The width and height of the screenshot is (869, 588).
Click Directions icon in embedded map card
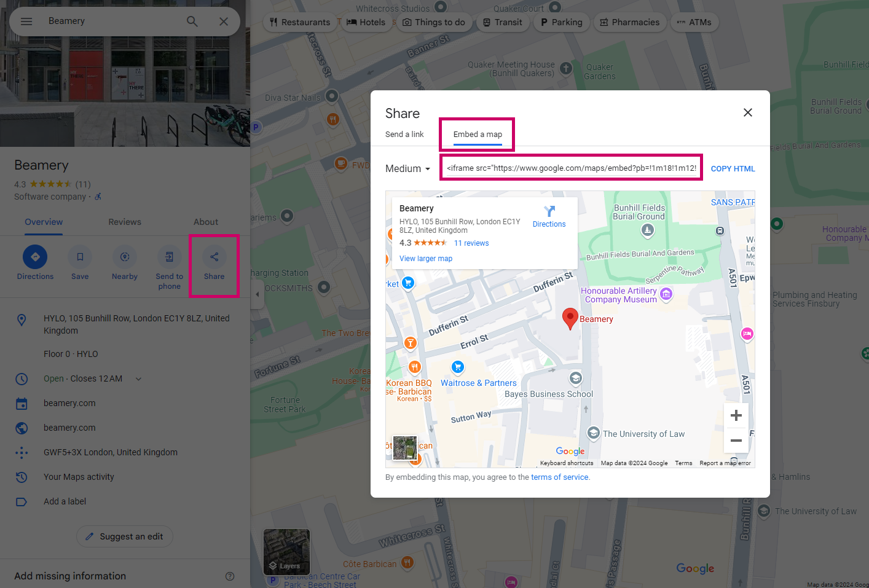click(x=549, y=211)
